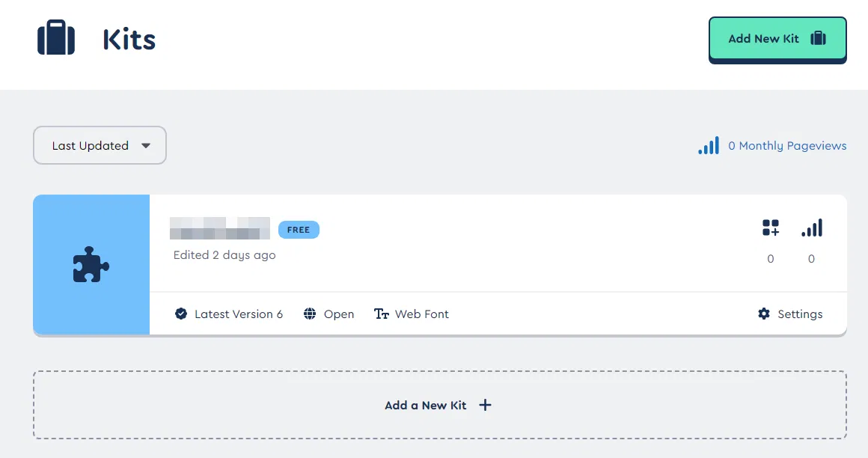This screenshot has height=458, width=868.
Task: Click the FREE plan badge
Action: click(x=299, y=230)
